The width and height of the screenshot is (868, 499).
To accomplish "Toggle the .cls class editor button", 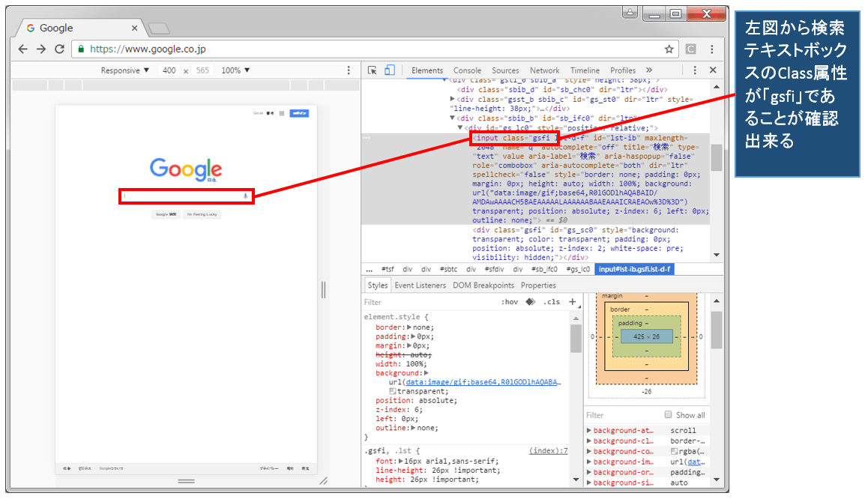I will pyautogui.click(x=552, y=302).
